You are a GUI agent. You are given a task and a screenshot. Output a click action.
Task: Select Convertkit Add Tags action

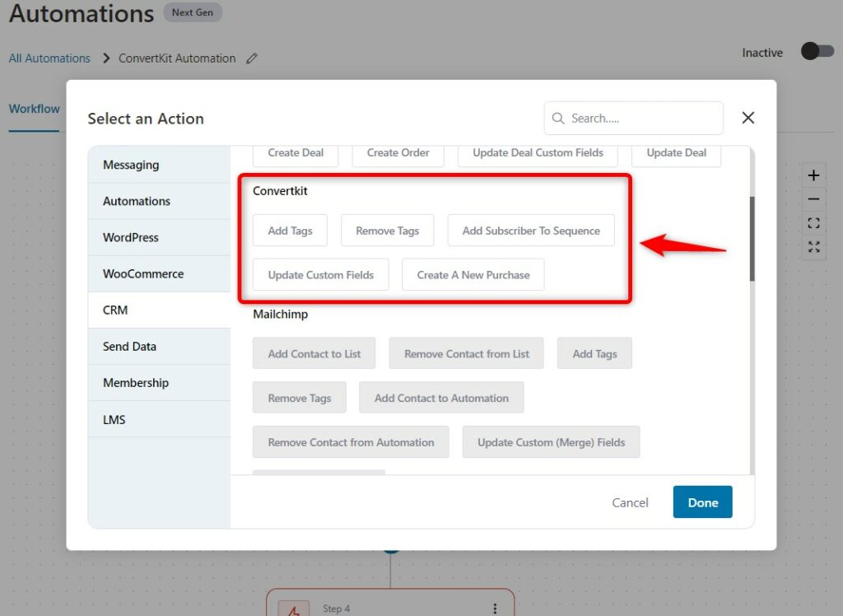(x=290, y=231)
